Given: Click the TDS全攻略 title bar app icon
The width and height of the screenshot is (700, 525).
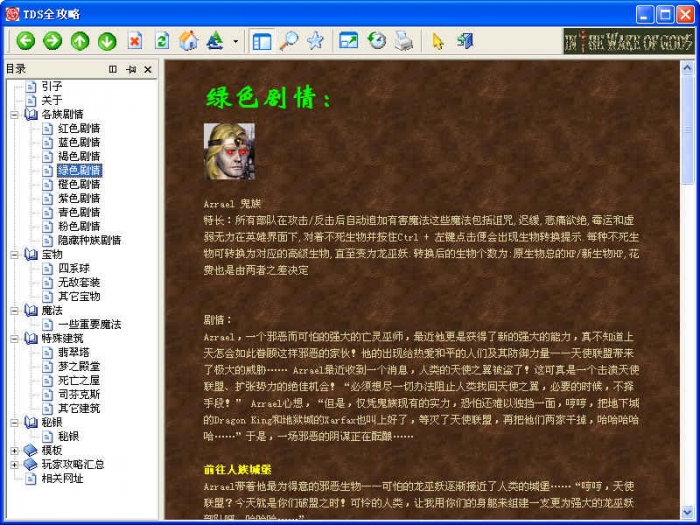Looking at the screenshot, I should [12, 14].
